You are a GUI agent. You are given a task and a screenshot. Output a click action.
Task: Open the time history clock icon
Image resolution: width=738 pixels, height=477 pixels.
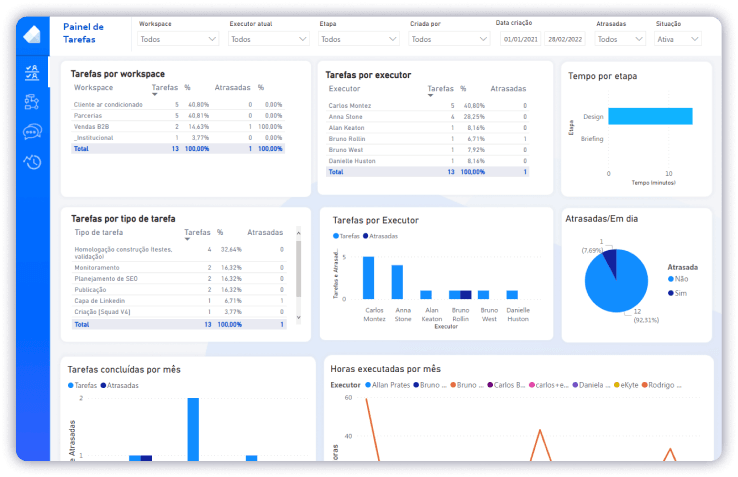click(x=32, y=162)
